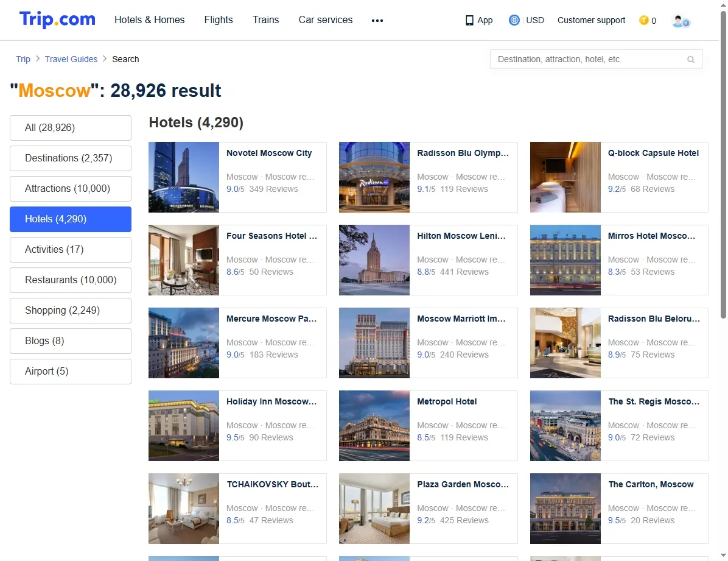This screenshot has height=561, width=728.
Task: Click '349 Reviews' on Novotel card
Action: (x=273, y=189)
